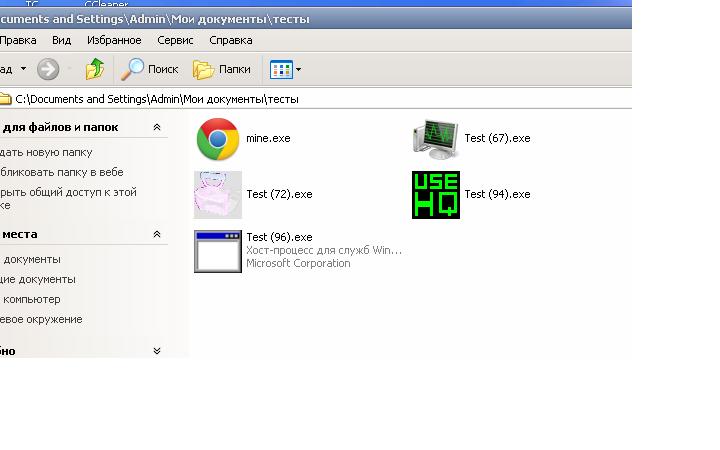Screen dimensions: 720x450
Task: Click the window title bar path
Action: click(x=155, y=19)
